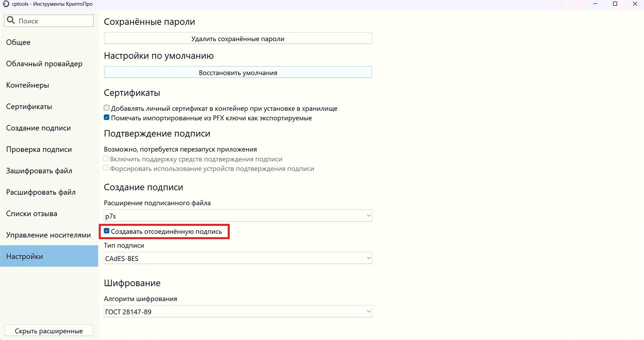This screenshot has width=644, height=340.
Task: Open the Общее section
Action: (x=18, y=42)
